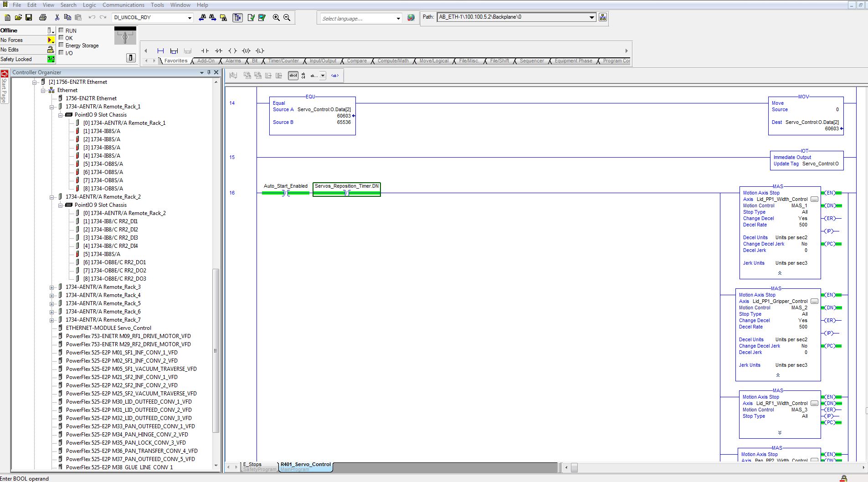Insert Output Energize (OTE) coil
This screenshot has width=868, height=482.
(x=232, y=51)
